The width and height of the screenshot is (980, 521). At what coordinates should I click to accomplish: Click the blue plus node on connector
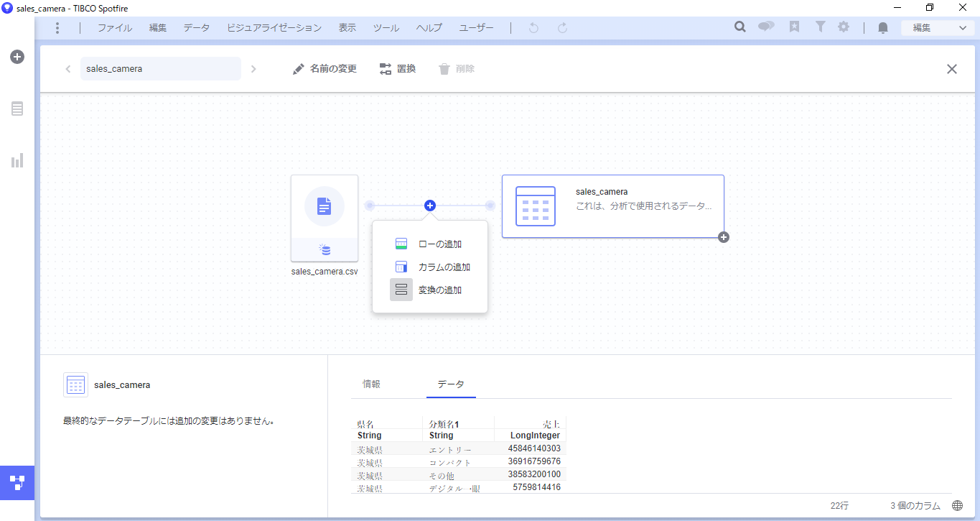pos(430,206)
